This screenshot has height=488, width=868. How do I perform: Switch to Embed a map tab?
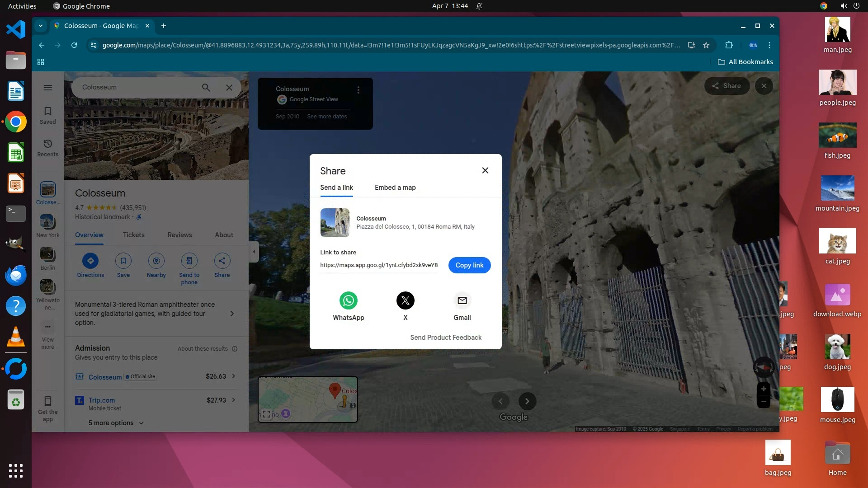(x=395, y=188)
